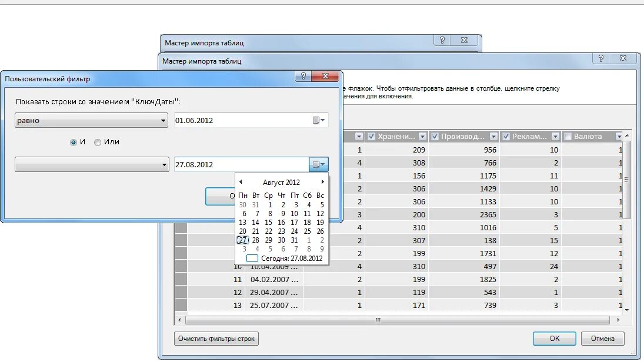Uncheck the Реклам... column checkbox

[x=506, y=137]
